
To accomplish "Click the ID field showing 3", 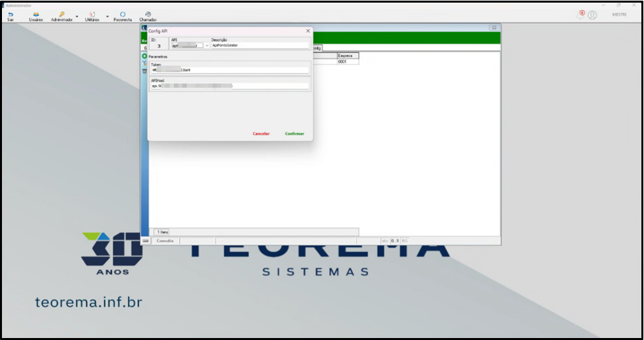I will coord(159,46).
